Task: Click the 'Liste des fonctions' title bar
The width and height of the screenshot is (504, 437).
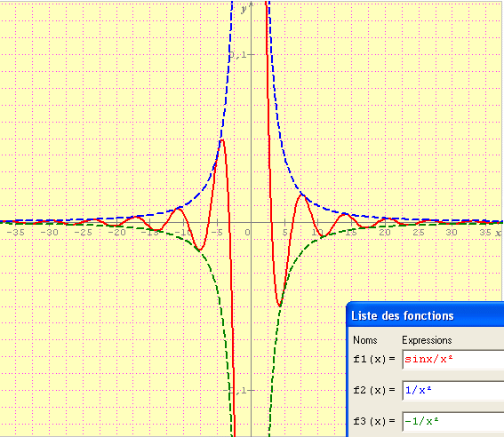Action: (x=426, y=315)
